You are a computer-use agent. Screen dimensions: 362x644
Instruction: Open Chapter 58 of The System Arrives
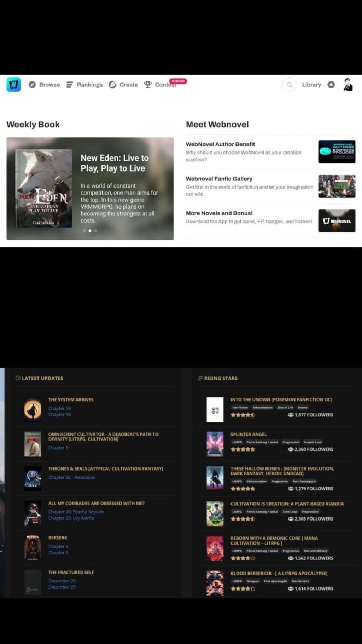[x=59, y=415]
